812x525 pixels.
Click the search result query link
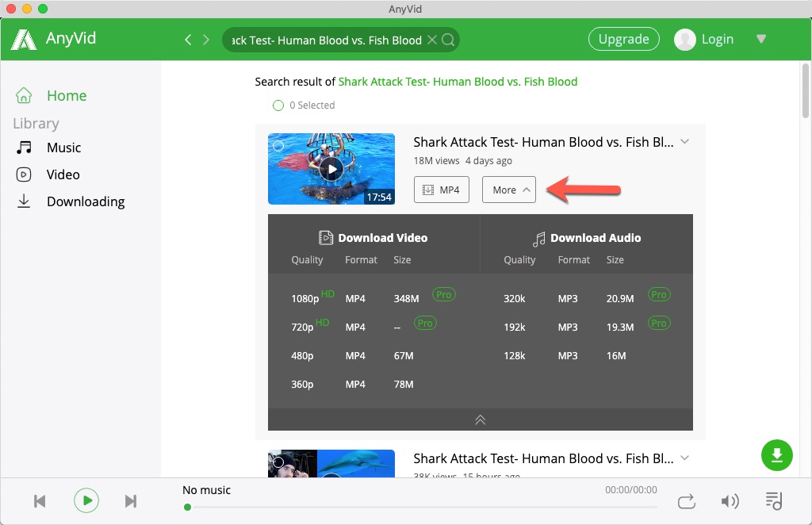[x=458, y=82]
